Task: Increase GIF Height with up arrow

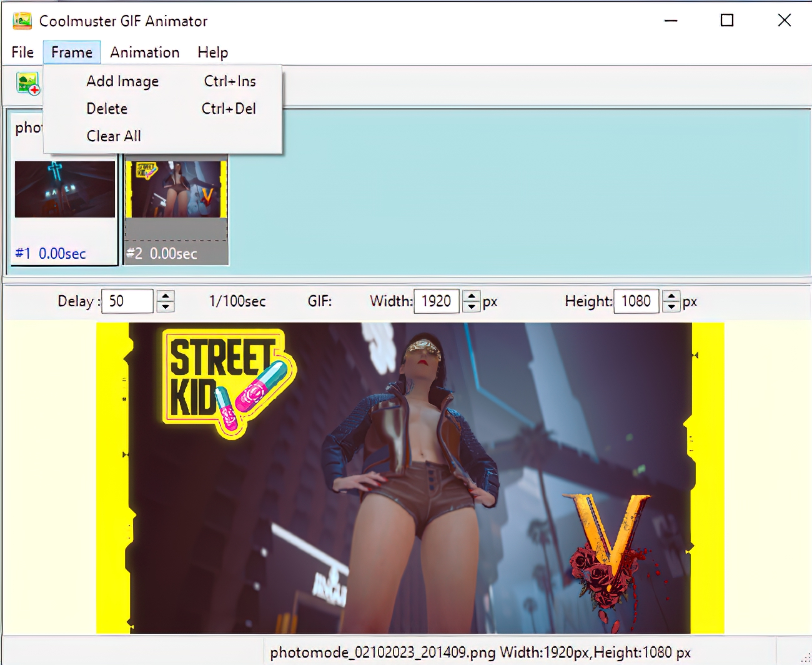Action: point(671,296)
